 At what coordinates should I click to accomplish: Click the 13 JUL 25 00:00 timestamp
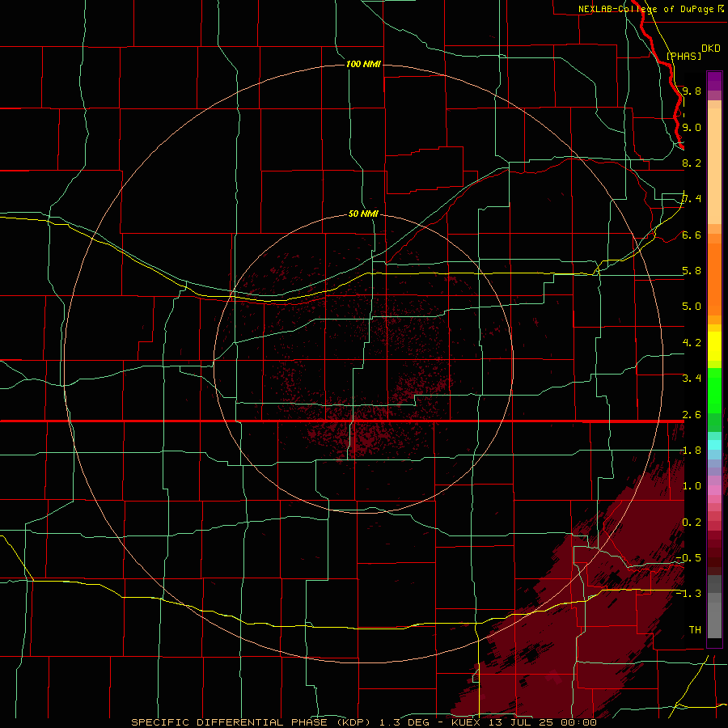(543, 722)
